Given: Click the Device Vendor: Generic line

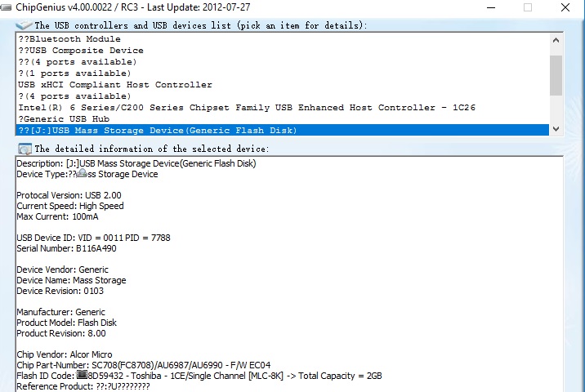Looking at the screenshot, I should (x=62, y=269).
